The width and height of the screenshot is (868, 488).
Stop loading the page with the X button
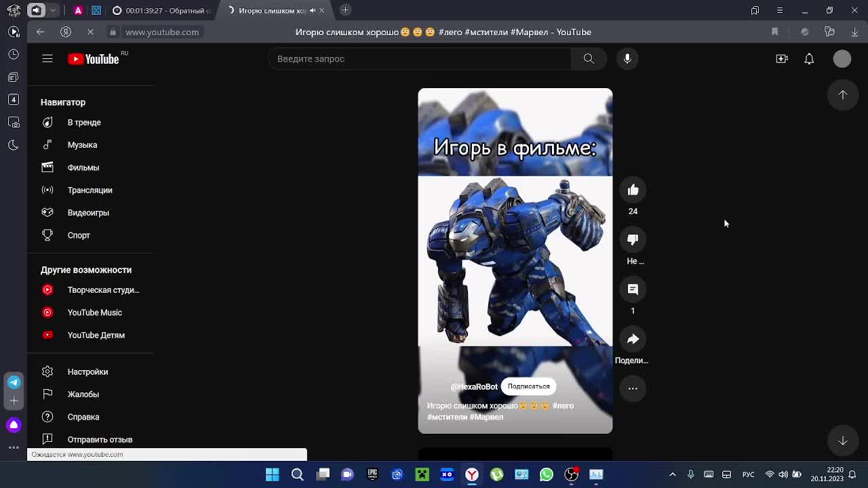[x=90, y=32]
